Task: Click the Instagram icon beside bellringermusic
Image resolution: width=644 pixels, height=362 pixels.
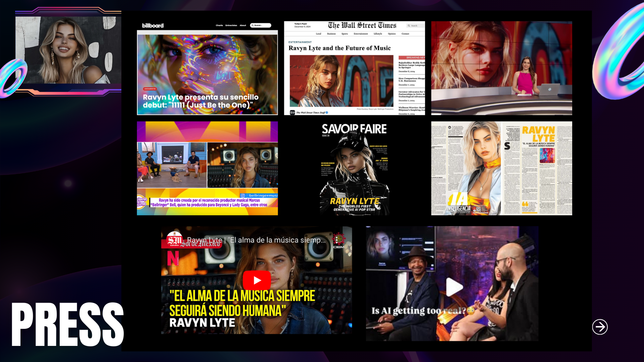Action: pos(243,195)
